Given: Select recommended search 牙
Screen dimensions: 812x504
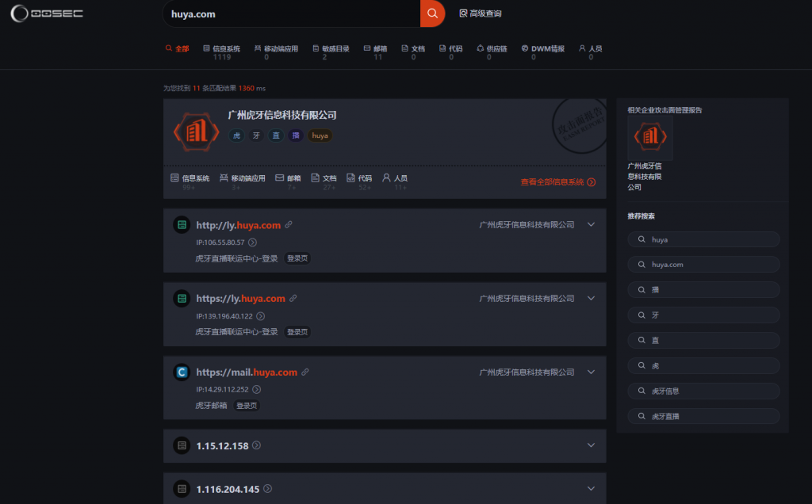Looking at the screenshot, I should (703, 315).
